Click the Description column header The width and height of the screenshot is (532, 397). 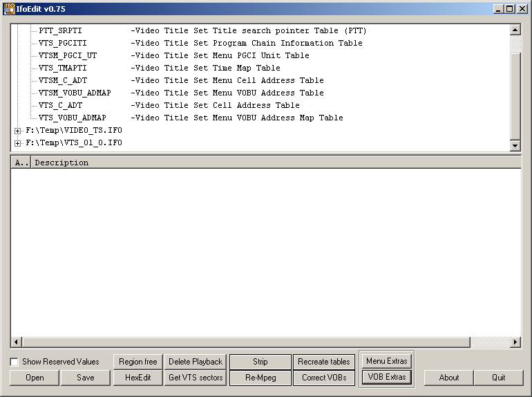[x=276, y=163]
